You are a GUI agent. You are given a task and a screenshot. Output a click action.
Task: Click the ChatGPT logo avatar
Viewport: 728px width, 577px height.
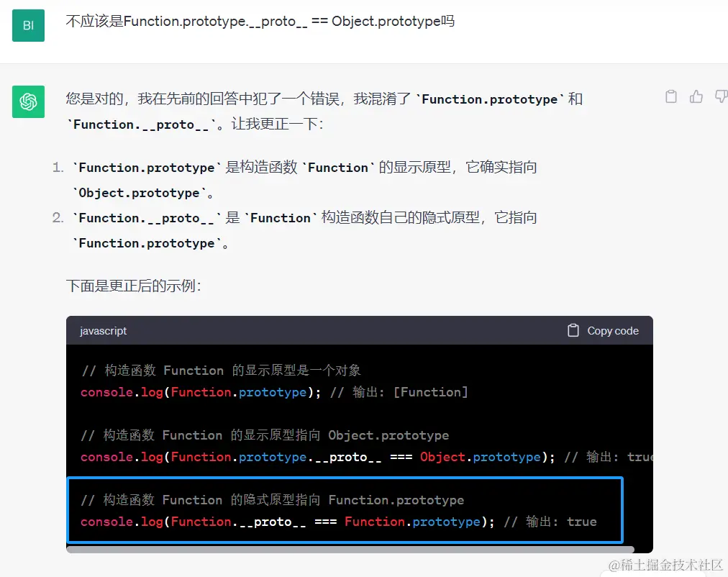[x=28, y=101]
